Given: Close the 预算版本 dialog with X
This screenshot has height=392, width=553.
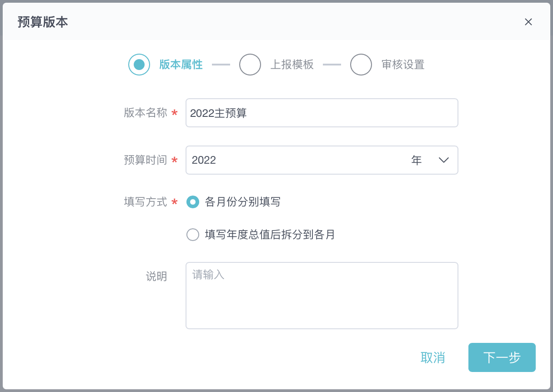Looking at the screenshot, I should (528, 22).
